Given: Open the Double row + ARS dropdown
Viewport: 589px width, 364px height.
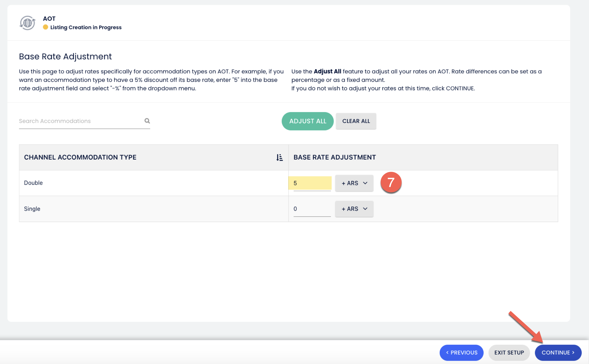Looking at the screenshot, I should click(354, 183).
